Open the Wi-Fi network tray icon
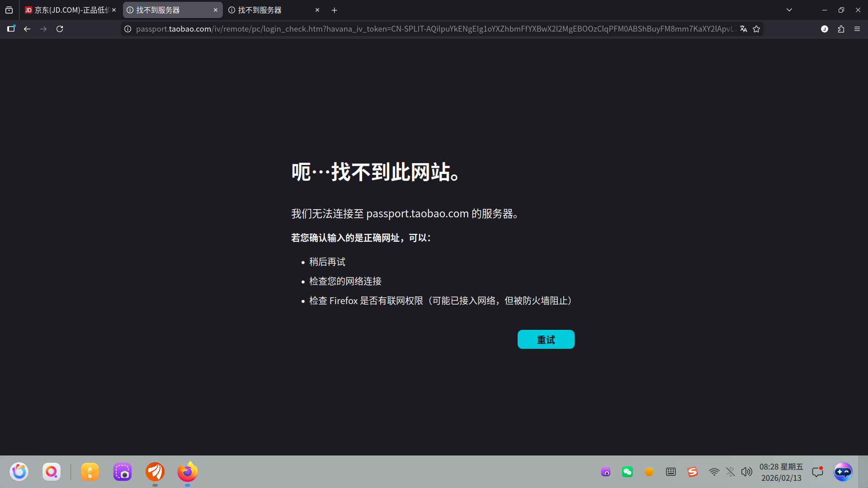 [714, 472]
